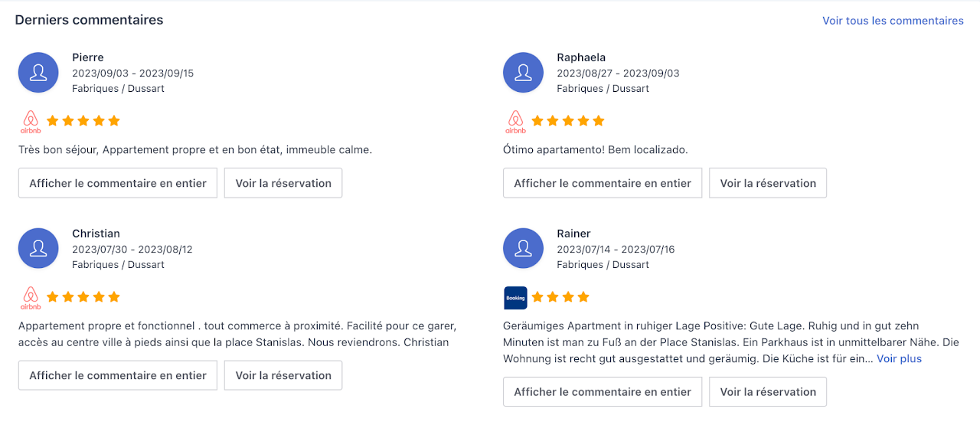Show Pierre's full comment

coord(118,183)
